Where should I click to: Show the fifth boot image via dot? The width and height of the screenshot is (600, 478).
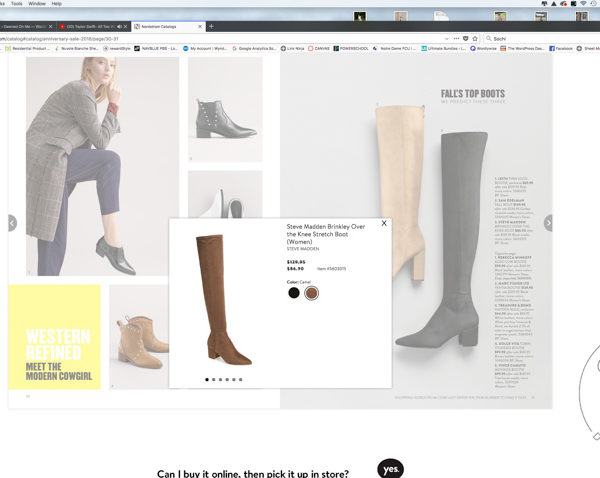click(x=234, y=380)
